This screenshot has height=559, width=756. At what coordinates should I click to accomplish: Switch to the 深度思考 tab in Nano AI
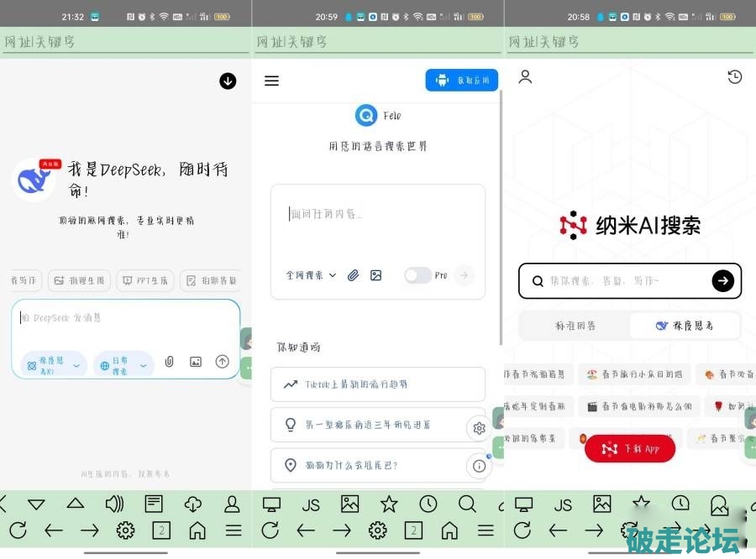click(x=685, y=326)
